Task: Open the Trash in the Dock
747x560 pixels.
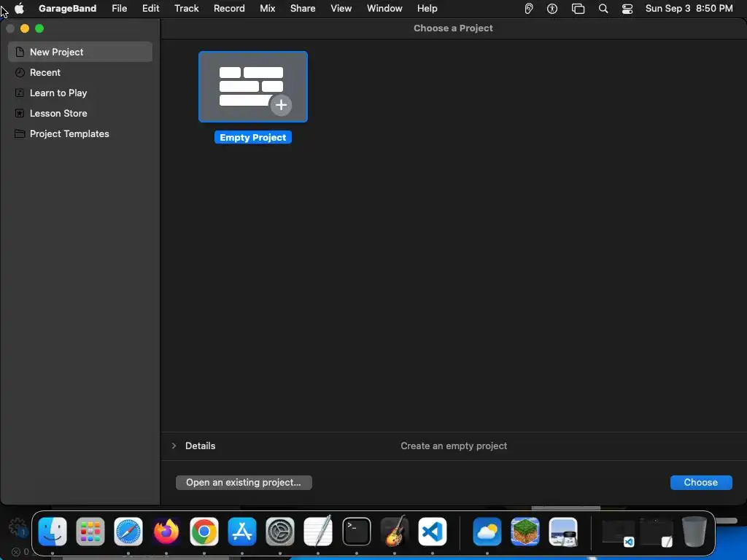Action: tap(694, 532)
